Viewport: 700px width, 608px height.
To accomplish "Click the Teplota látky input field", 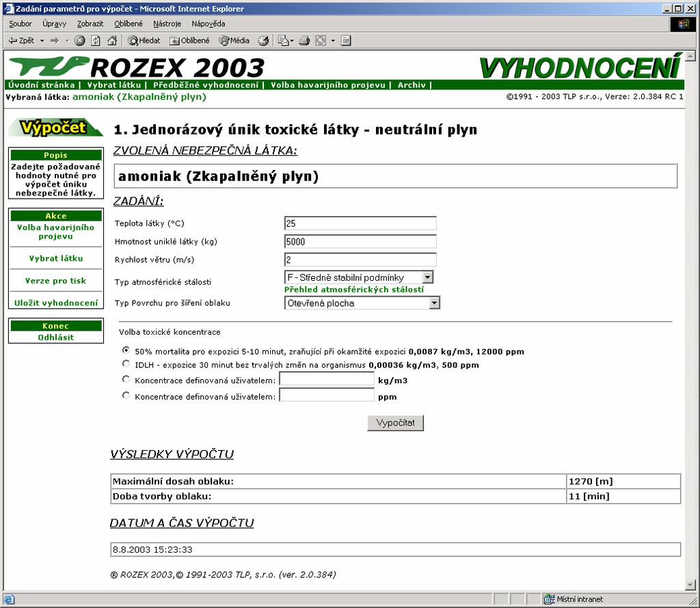I will pos(360,223).
